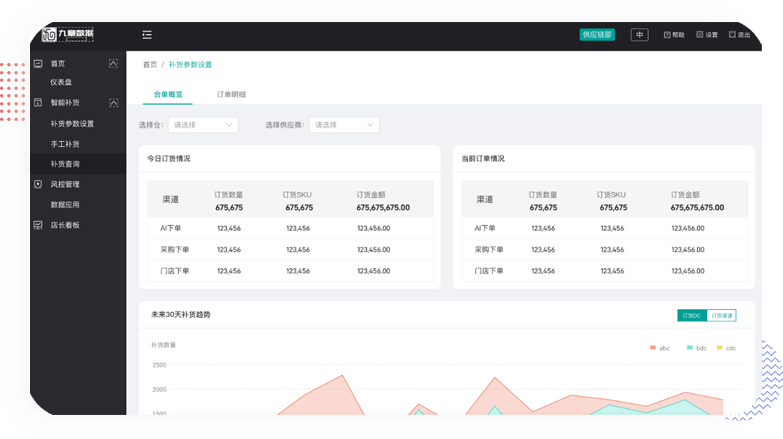Select the 订货渠道 toggle in trend chart
The image size is (783, 439).
722,316
